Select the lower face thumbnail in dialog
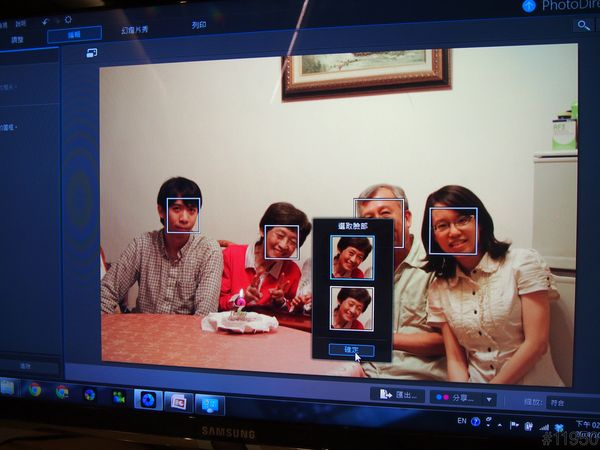 pyautogui.click(x=352, y=308)
